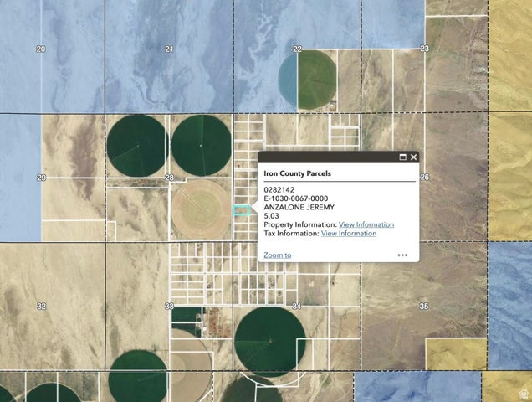The width and height of the screenshot is (532, 402).
Task: Select section 29 label on left
Action: tap(41, 178)
